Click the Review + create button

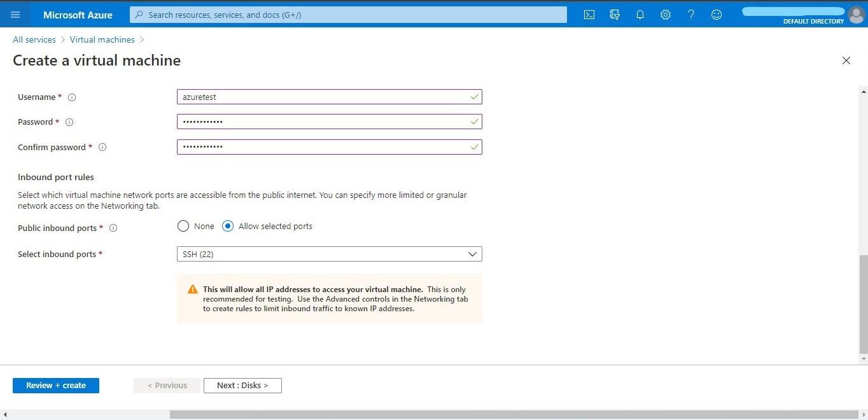click(55, 385)
